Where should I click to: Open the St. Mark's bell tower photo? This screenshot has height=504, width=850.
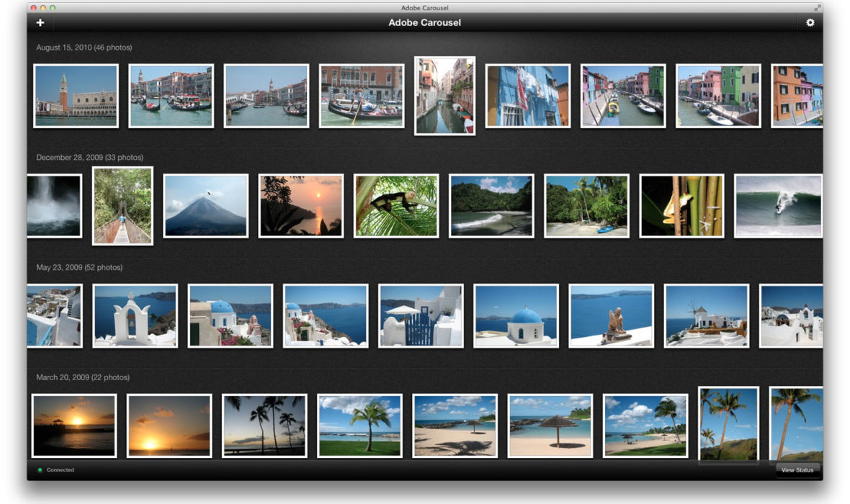[x=76, y=96]
